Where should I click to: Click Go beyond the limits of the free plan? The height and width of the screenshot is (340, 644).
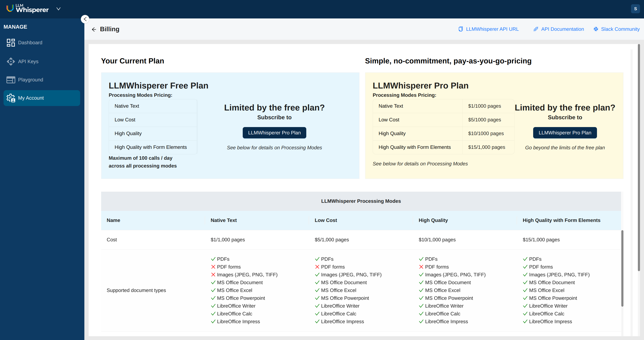(x=565, y=148)
